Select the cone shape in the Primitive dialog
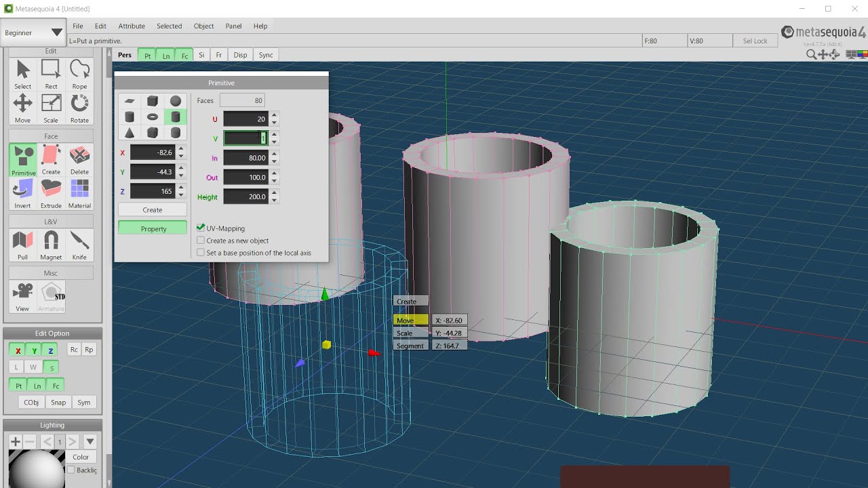868x488 pixels. click(129, 134)
